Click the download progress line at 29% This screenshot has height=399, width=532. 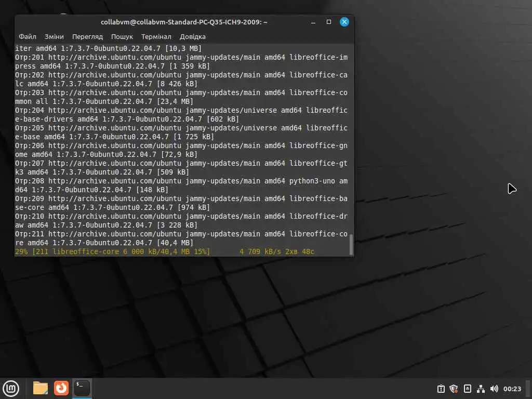pos(165,251)
